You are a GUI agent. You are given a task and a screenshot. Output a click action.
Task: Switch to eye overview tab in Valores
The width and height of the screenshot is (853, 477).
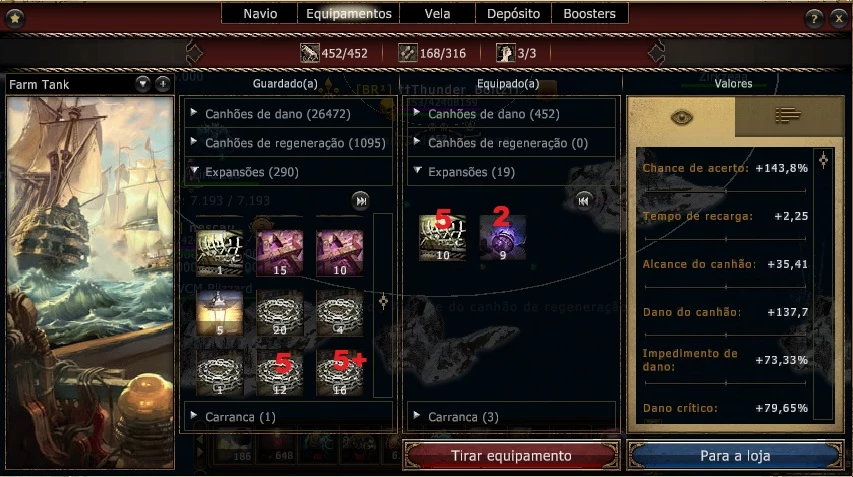pyautogui.click(x=681, y=116)
